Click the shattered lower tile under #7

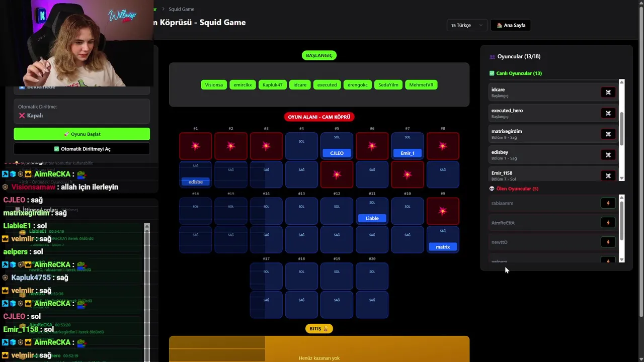point(407,174)
